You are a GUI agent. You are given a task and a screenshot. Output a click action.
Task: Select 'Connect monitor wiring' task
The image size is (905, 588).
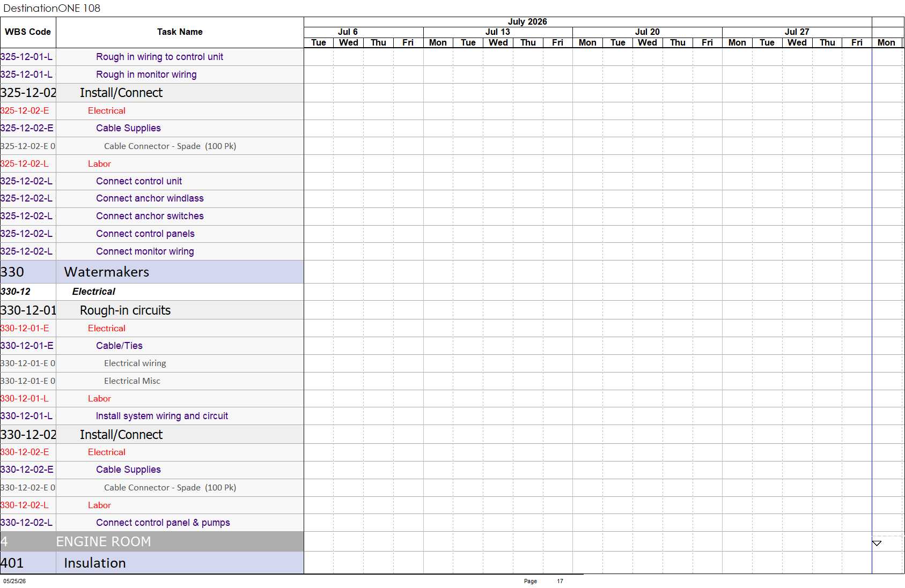tap(152, 251)
